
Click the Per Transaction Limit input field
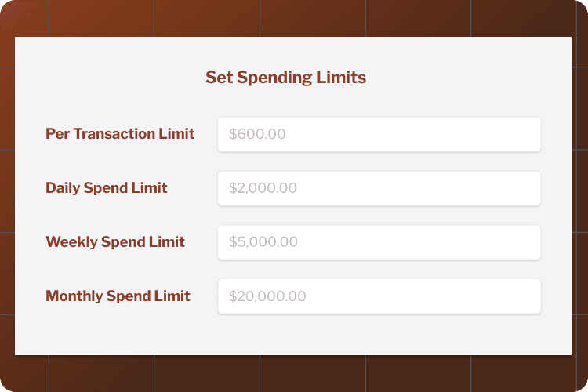point(379,134)
